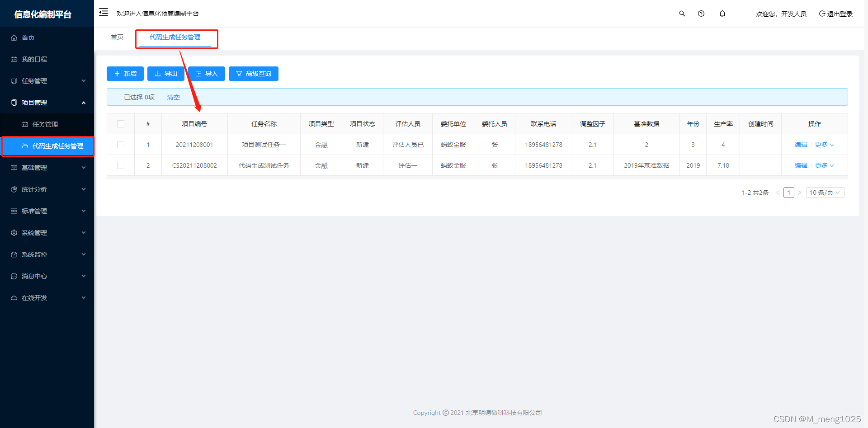This screenshot has height=428, width=868.
Task: Expand 系统监控 menu chevron
Action: click(84, 254)
